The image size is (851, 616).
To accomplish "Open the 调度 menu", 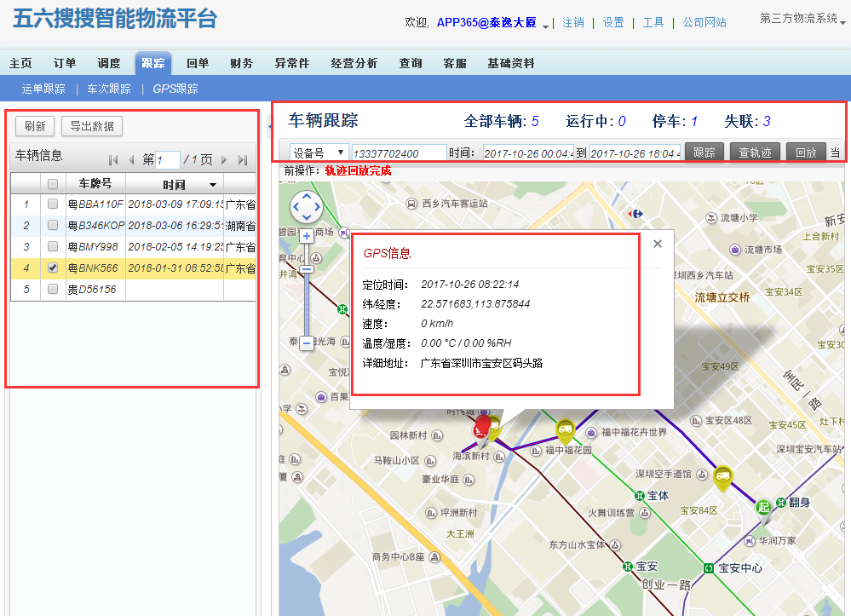I will coord(109,64).
